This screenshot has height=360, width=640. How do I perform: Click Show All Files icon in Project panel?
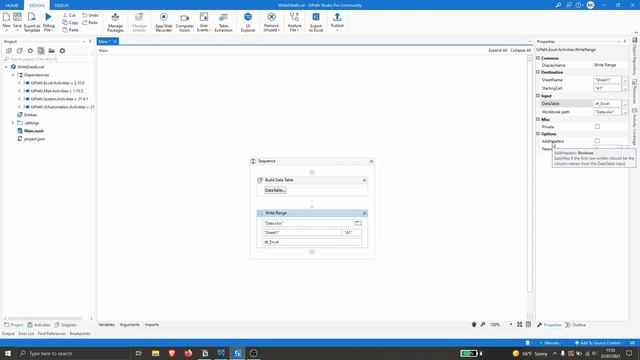point(41,51)
